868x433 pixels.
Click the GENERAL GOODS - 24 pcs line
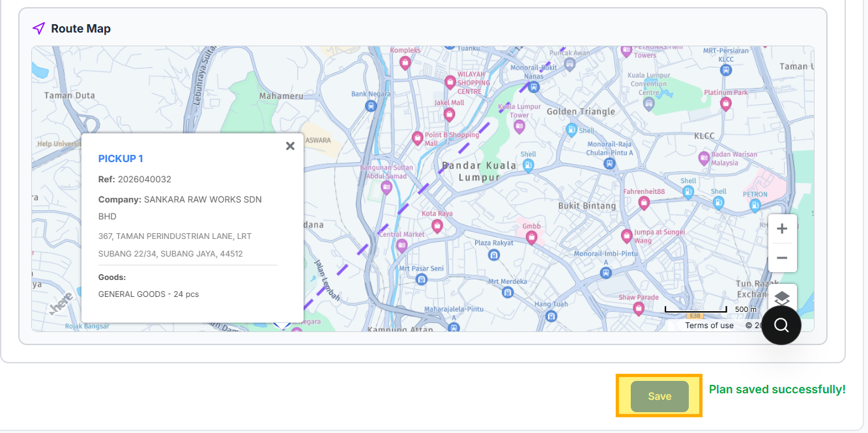(x=149, y=294)
